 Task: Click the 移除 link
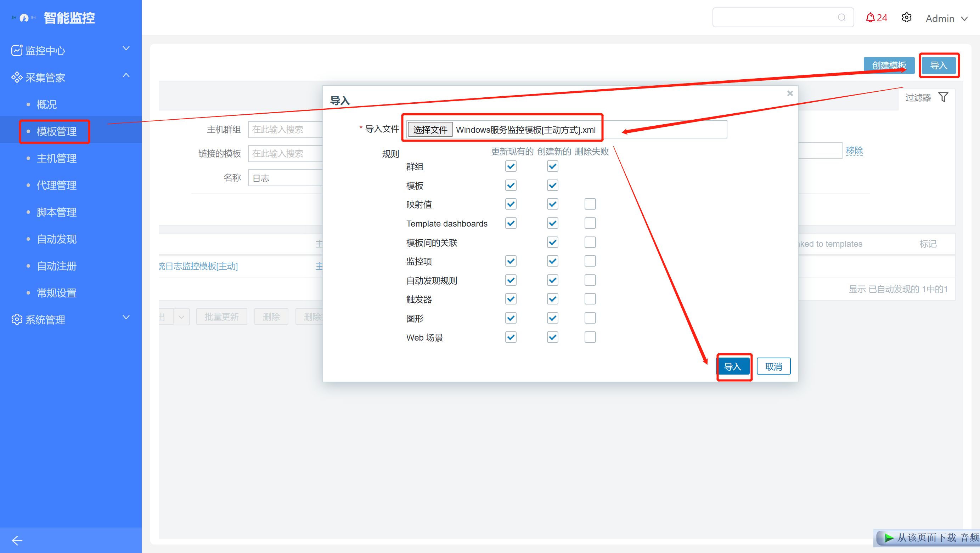[854, 151]
